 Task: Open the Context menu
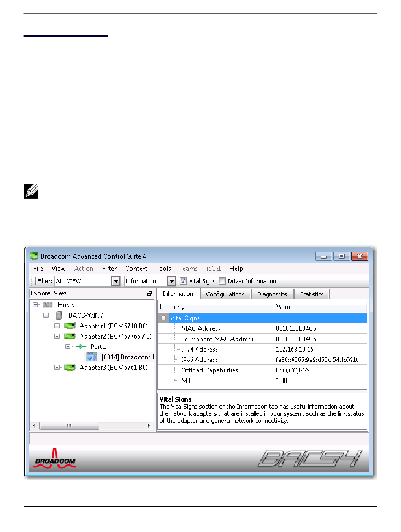coord(136,269)
